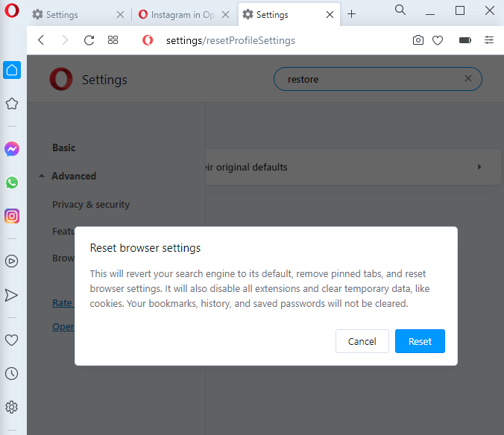This screenshot has width=504, height=435.
Task: Open Bookmarks star icon in sidebar
Action: [12, 104]
